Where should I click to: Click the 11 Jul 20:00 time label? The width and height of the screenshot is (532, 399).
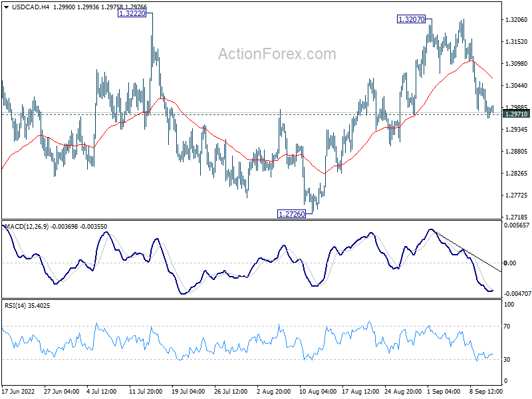pyautogui.click(x=146, y=391)
